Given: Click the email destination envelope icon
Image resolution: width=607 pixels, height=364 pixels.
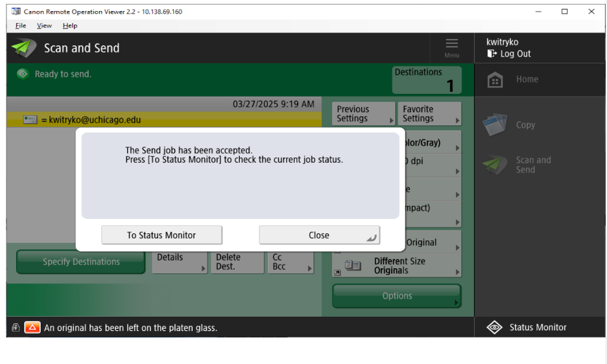Looking at the screenshot, I should coord(30,120).
